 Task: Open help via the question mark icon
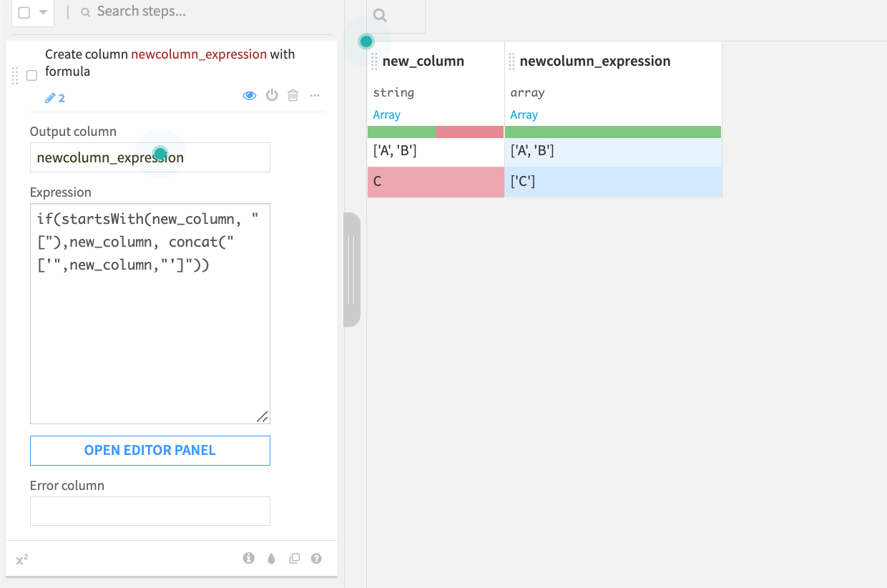tap(316, 558)
